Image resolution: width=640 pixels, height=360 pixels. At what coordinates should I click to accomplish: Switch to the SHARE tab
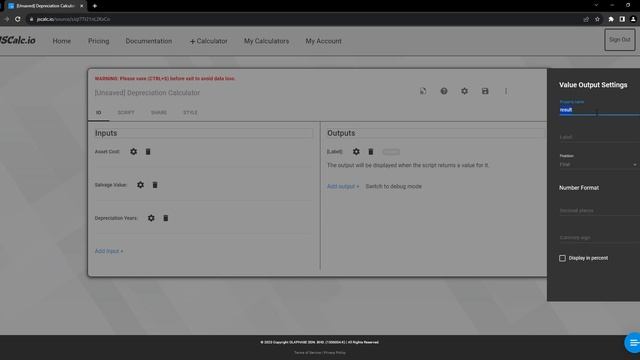tap(159, 113)
